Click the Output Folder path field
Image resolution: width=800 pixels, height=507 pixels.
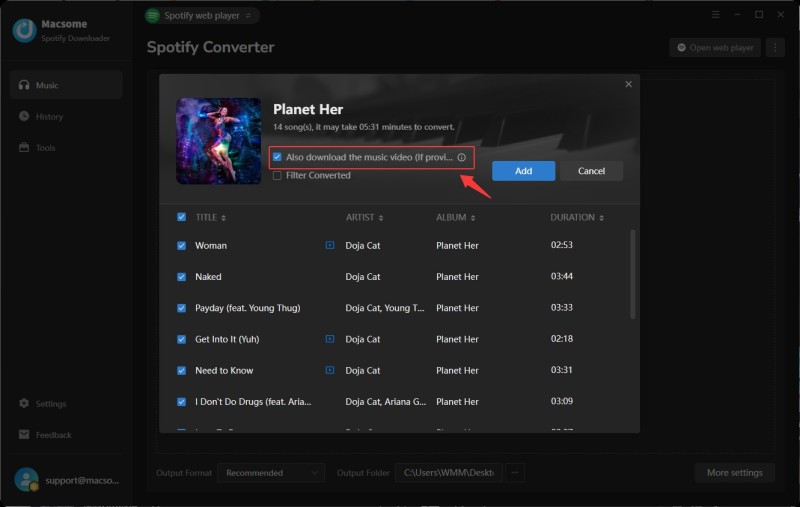click(449, 473)
